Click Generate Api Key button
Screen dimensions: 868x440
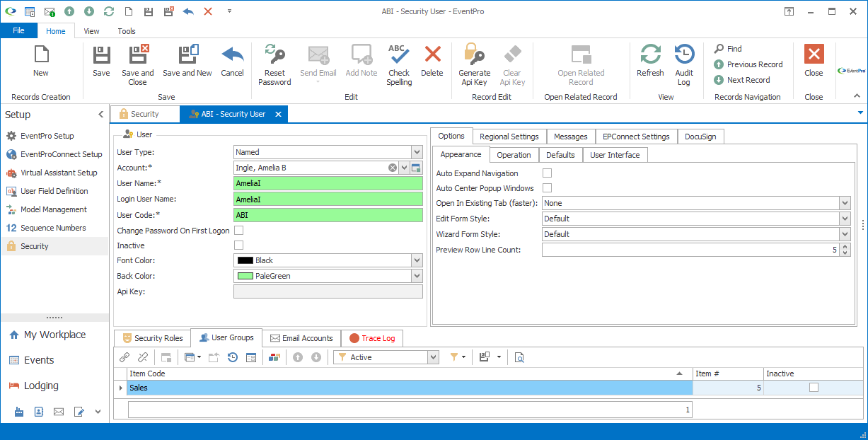tap(474, 64)
